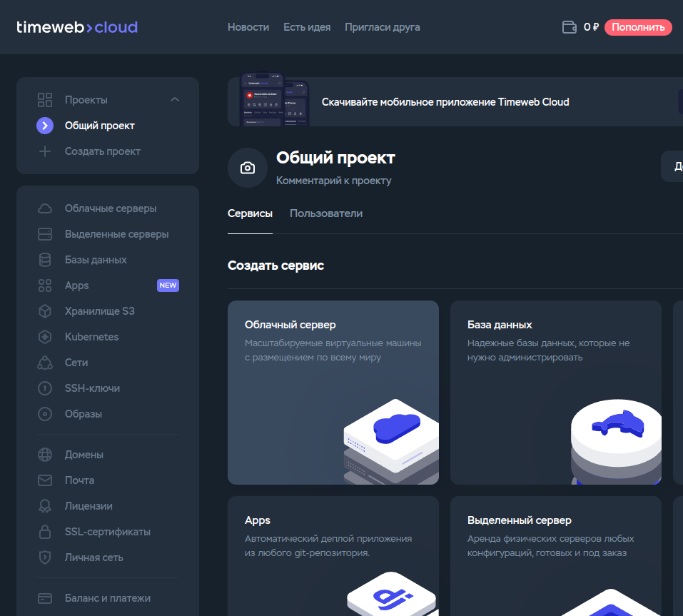Click the Проекты grid icon

45,100
